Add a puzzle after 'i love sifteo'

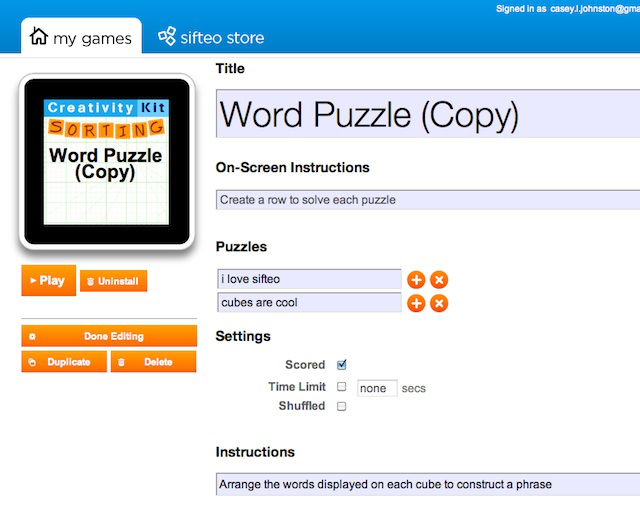pyautogui.click(x=416, y=280)
